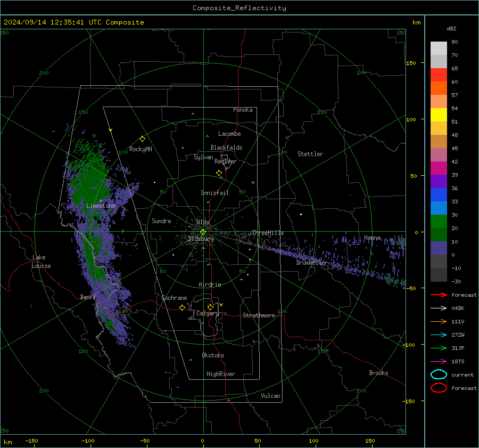
Task: Click the 0 dBZ purple color swatch
Action: click(439, 248)
